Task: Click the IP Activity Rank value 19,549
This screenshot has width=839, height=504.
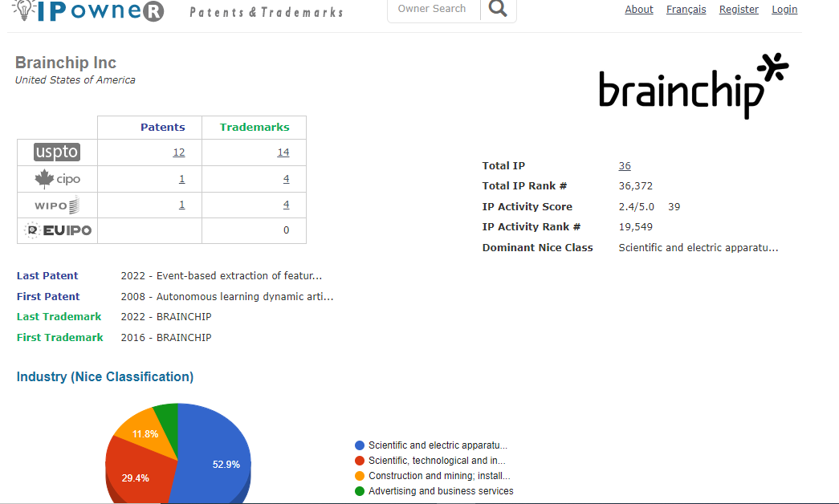Action: click(636, 227)
